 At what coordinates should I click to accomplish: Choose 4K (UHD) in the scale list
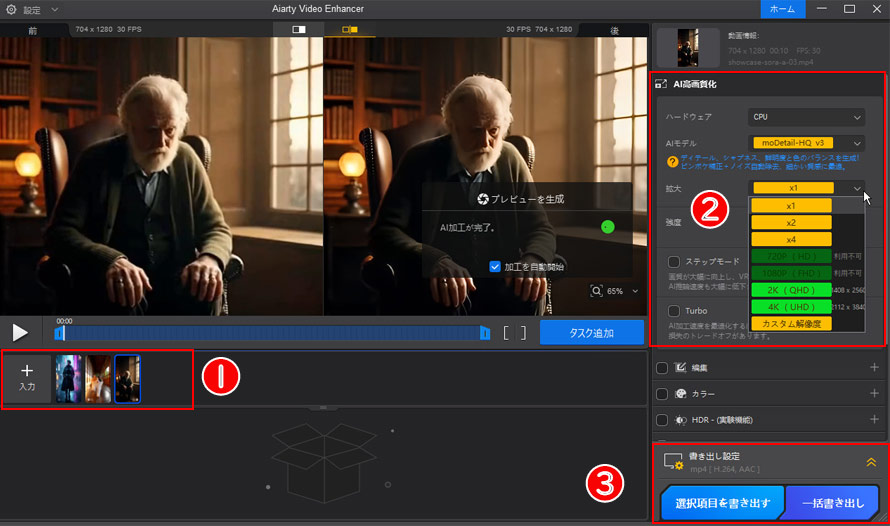coord(792,307)
